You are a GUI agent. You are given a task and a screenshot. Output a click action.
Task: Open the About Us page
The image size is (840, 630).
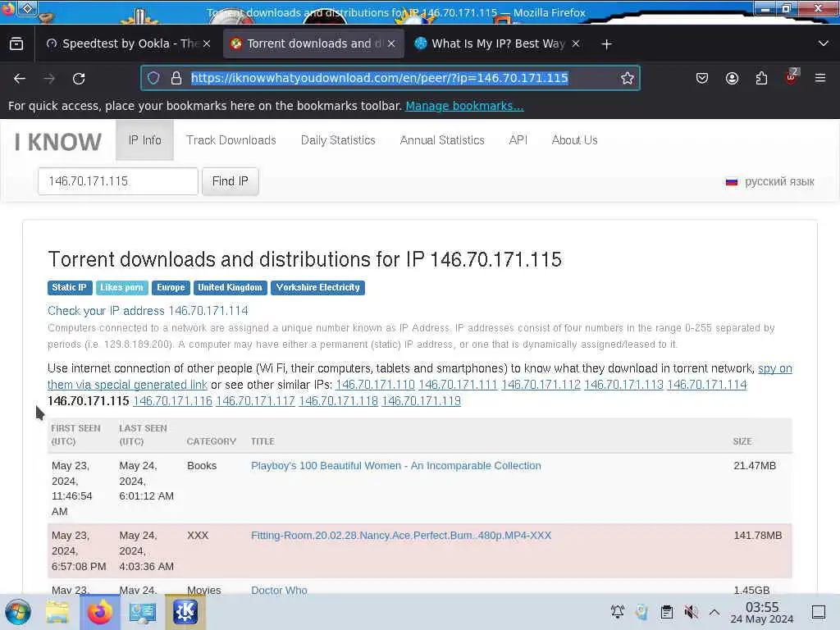574,139
